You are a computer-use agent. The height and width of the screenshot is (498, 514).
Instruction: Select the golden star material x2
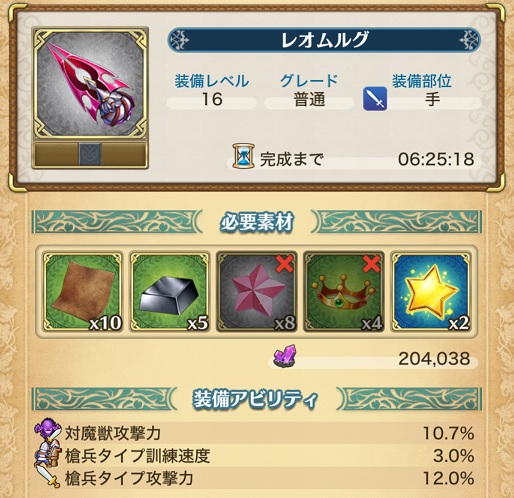tap(431, 292)
